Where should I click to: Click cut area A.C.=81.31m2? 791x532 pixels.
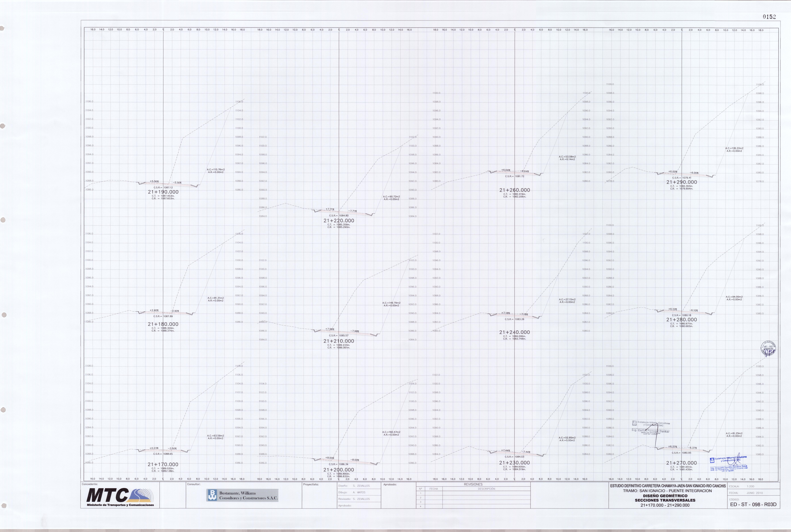[216, 298]
